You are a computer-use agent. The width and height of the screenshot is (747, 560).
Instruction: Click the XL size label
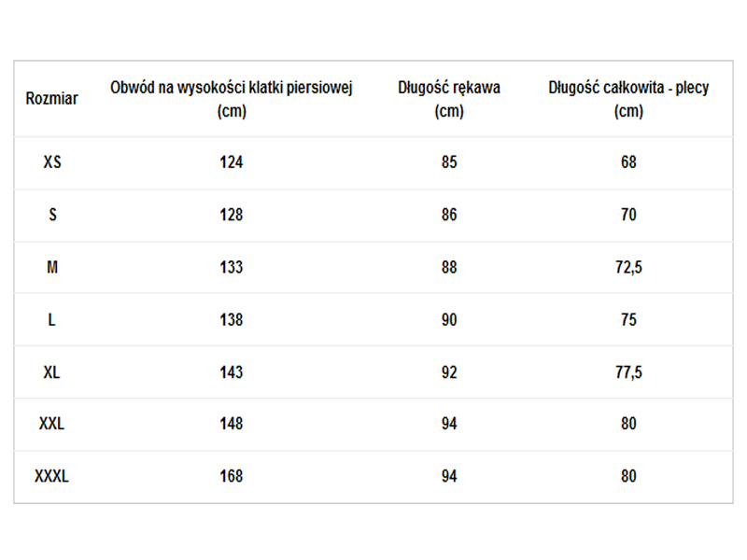coord(52,371)
